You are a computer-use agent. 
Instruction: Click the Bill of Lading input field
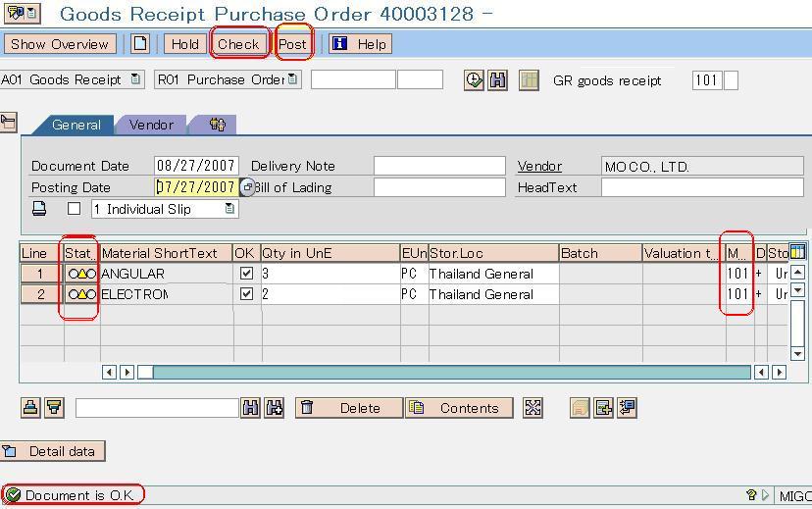[x=439, y=187]
